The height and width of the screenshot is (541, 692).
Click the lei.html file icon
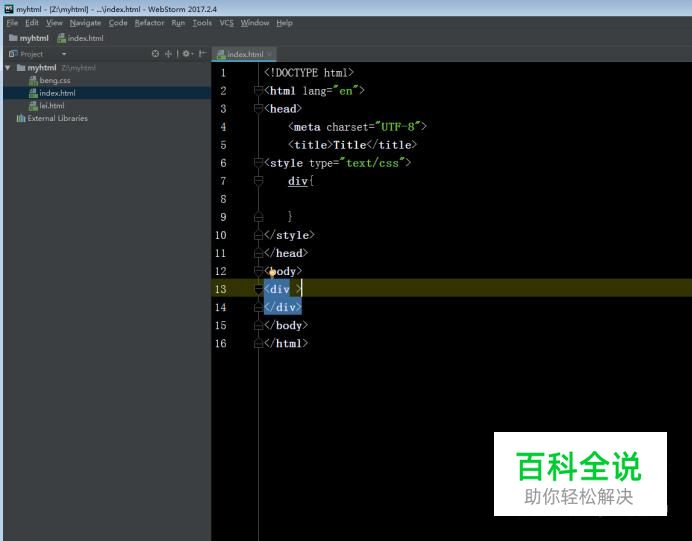(x=33, y=106)
